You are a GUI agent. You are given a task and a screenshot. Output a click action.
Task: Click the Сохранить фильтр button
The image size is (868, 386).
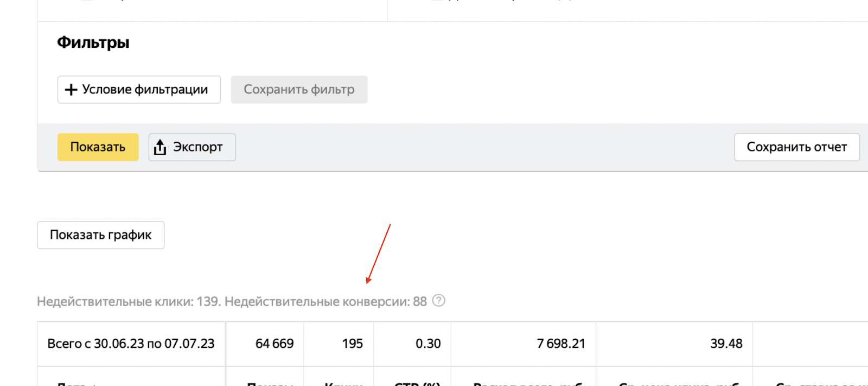point(299,90)
